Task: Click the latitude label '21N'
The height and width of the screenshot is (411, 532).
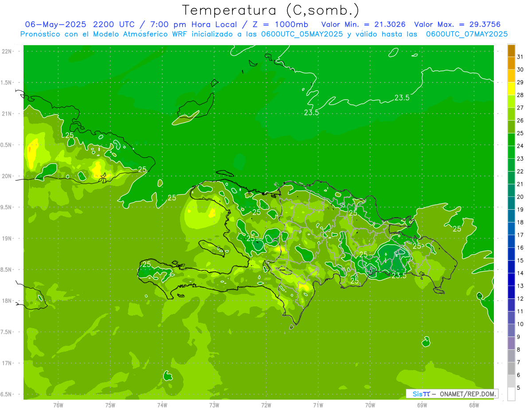Action: [7, 114]
